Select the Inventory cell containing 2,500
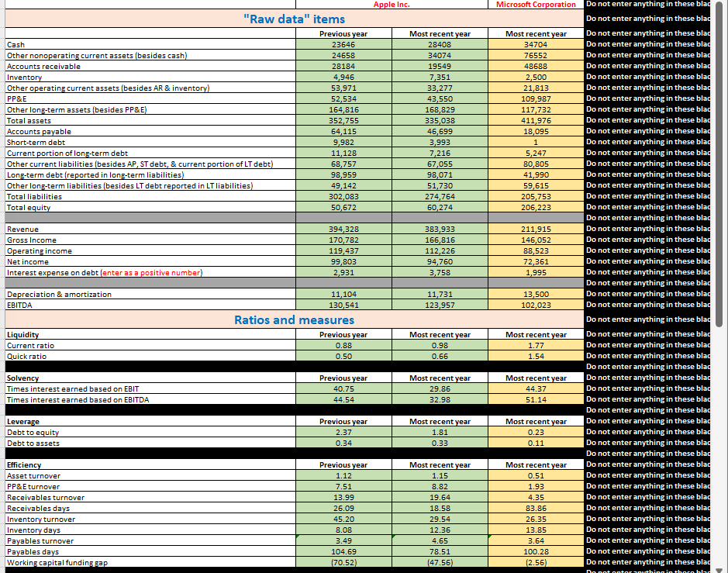728x573 pixels. click(x=535, y=77)
